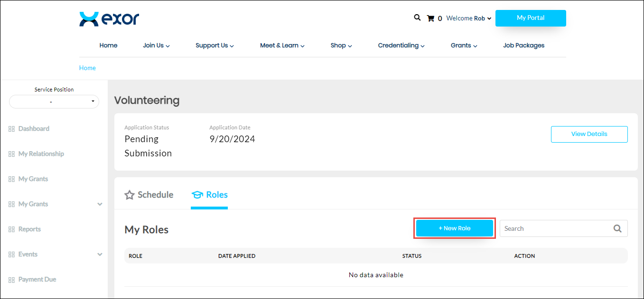Open the Meet & Learn menu
The image size is (644, 299).
tap(282, 45)
